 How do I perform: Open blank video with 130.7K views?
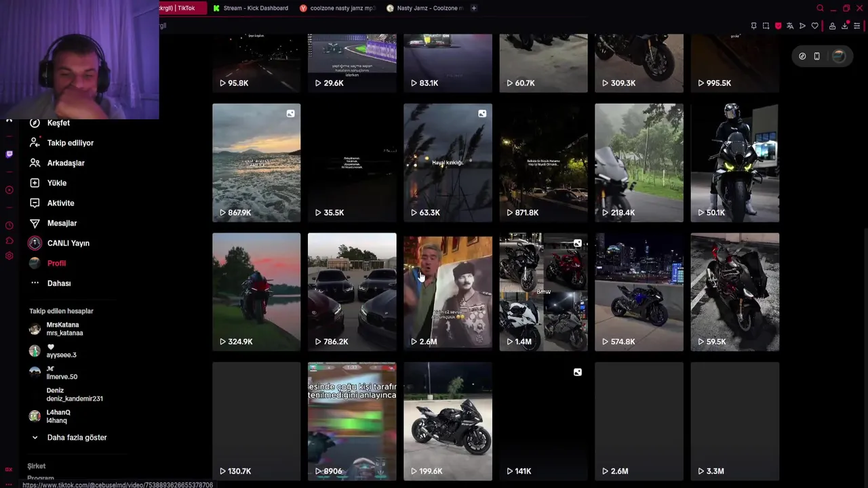[x=256, y=422]
